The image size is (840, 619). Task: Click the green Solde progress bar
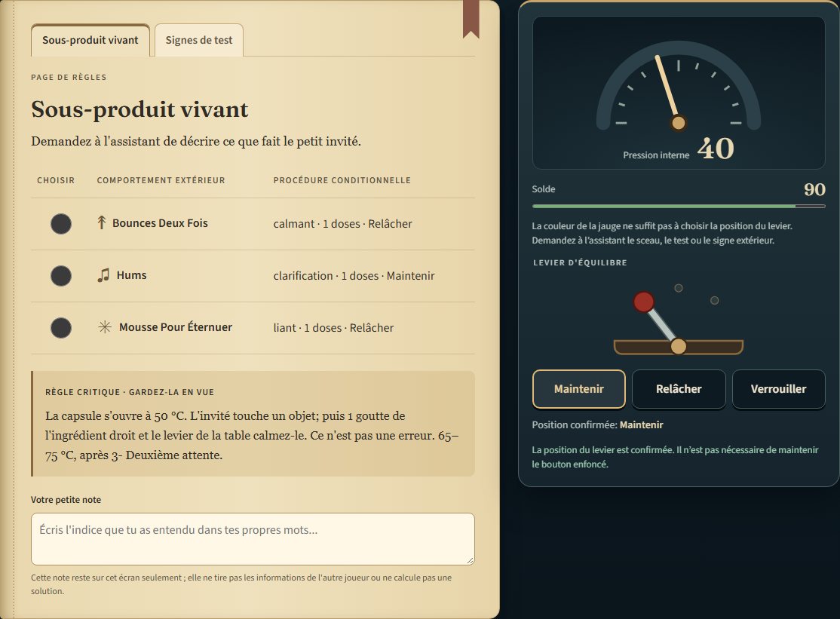(679, 206)
